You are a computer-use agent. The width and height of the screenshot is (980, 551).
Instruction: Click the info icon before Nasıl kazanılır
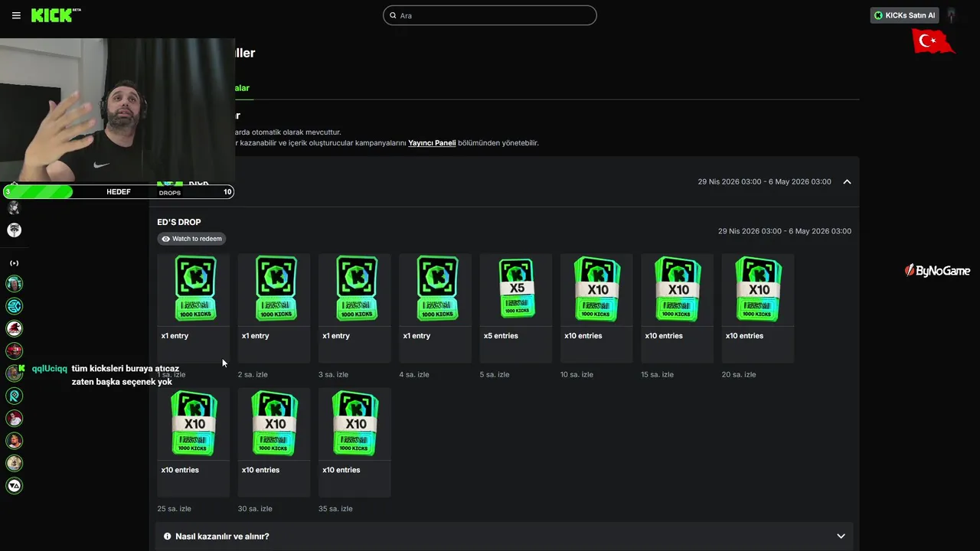tap(168, 536)
